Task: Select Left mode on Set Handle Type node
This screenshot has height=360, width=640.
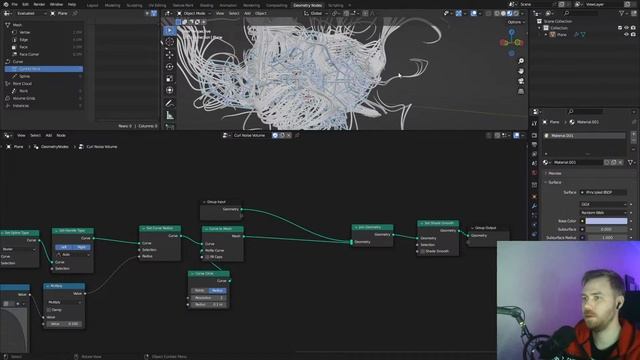Action: [x=64, y=247]
